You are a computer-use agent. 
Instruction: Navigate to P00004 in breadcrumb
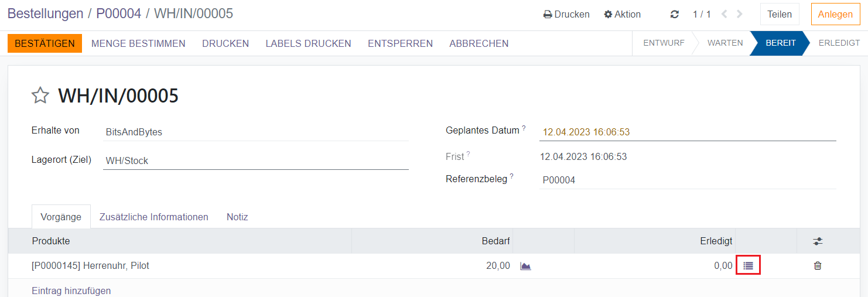[118, 13]
